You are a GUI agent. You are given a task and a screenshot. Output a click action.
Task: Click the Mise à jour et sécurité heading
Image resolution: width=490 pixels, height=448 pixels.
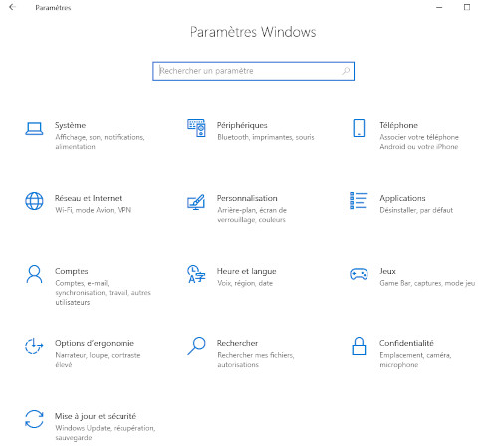(96, 416)
